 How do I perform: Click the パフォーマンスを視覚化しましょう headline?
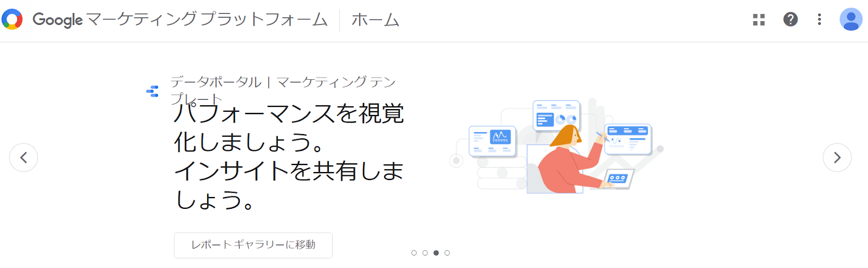click(289, 127)
